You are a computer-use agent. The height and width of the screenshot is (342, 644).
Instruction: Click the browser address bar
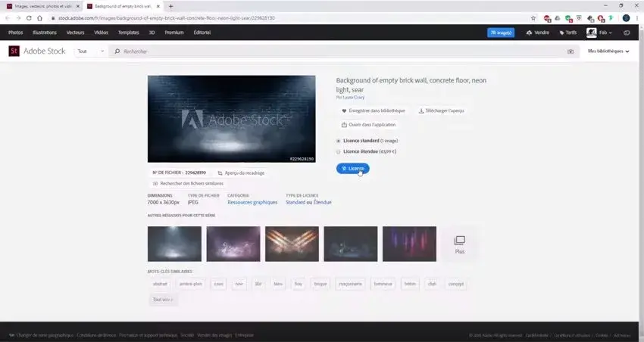(x=287, y=18)
